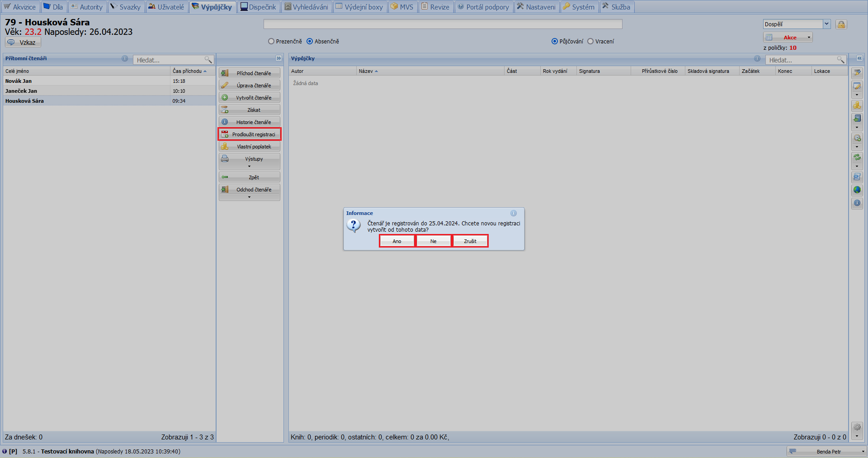Click the Přírůstkové číslo column header
868x458 pixels.
658,71
